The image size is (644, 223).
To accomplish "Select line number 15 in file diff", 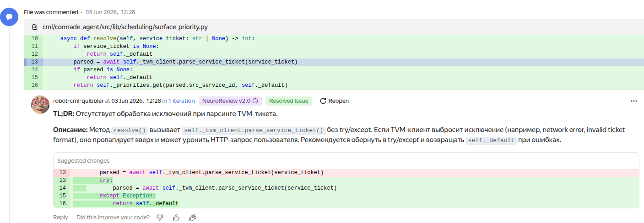I will pos(34,78).
